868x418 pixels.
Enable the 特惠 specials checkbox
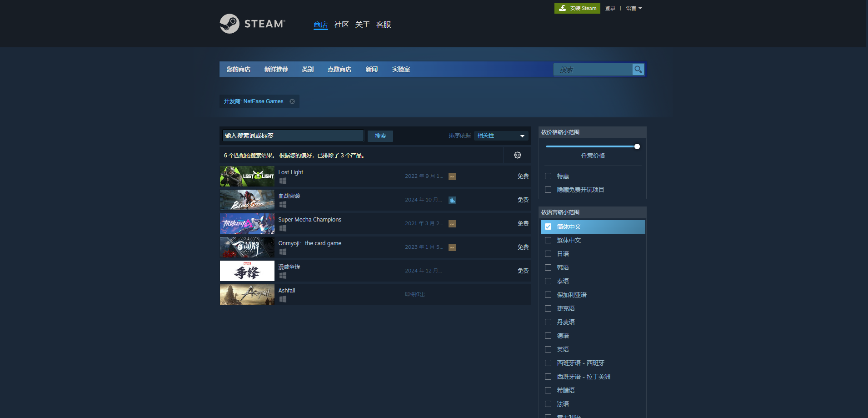pos(548,176)
